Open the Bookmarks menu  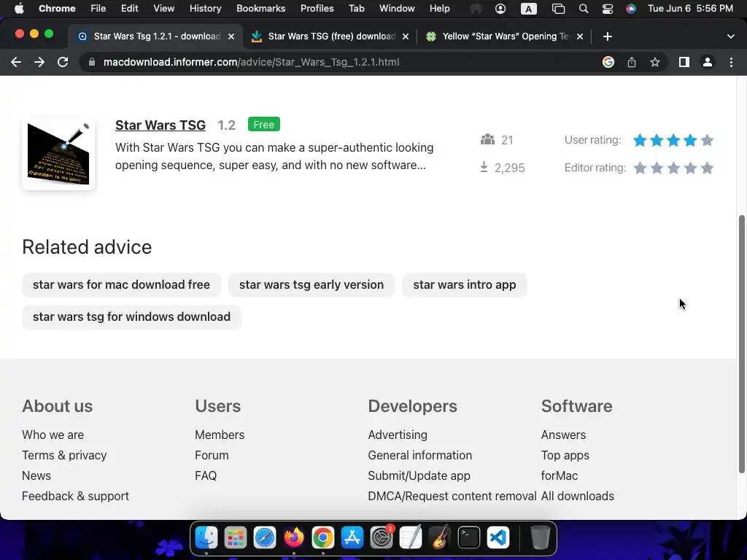click(x=260, y=9)
